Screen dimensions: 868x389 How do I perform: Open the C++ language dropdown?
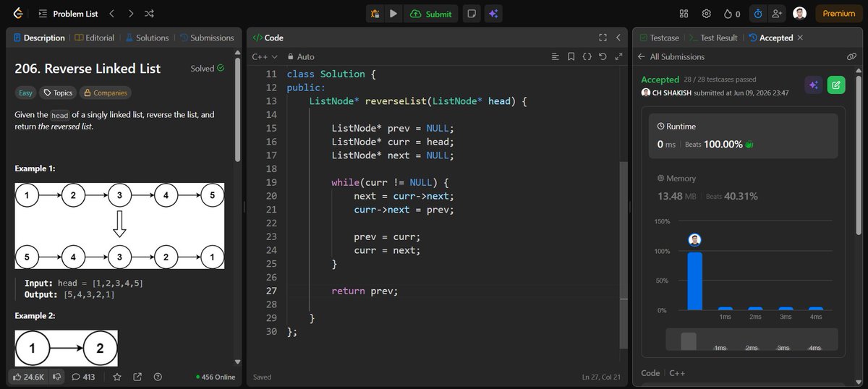pos(265,56)
